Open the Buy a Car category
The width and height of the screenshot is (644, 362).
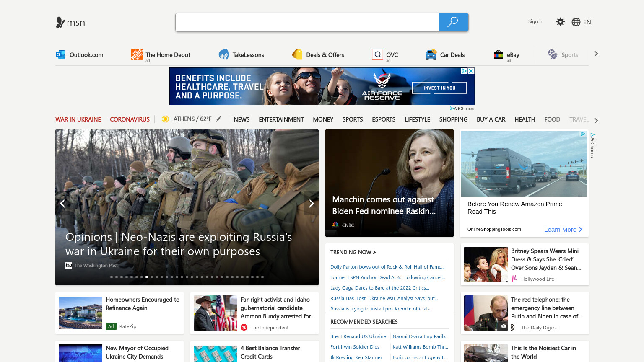tap(491, 119)
